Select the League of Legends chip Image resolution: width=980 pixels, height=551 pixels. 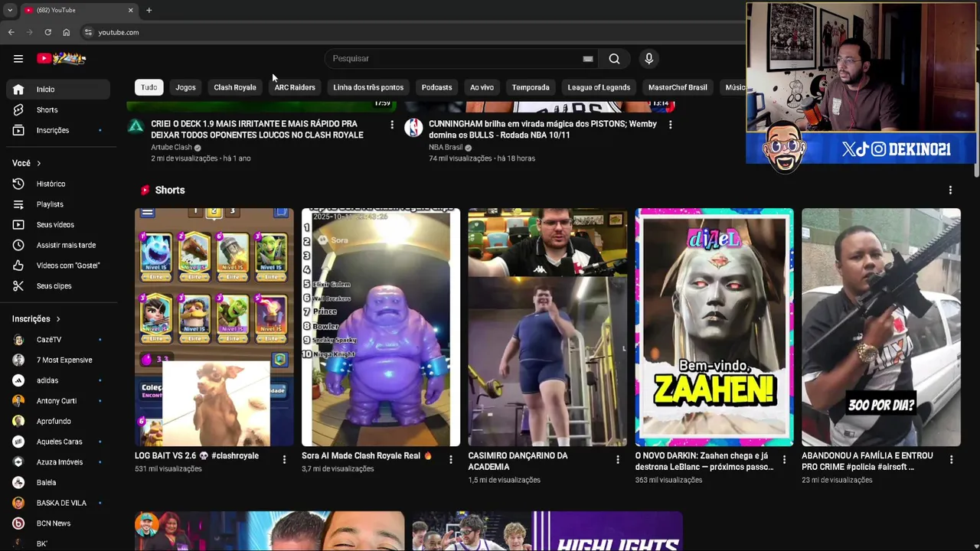click(x=599, y=87)
